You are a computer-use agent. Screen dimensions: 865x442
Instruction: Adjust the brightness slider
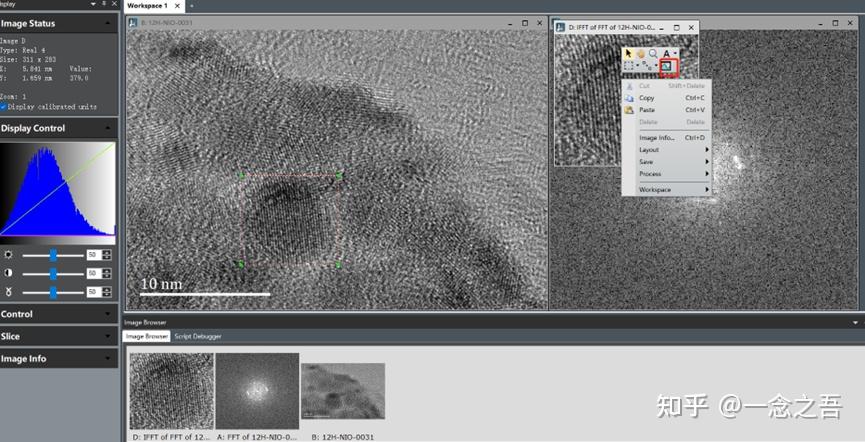point(53,255)
